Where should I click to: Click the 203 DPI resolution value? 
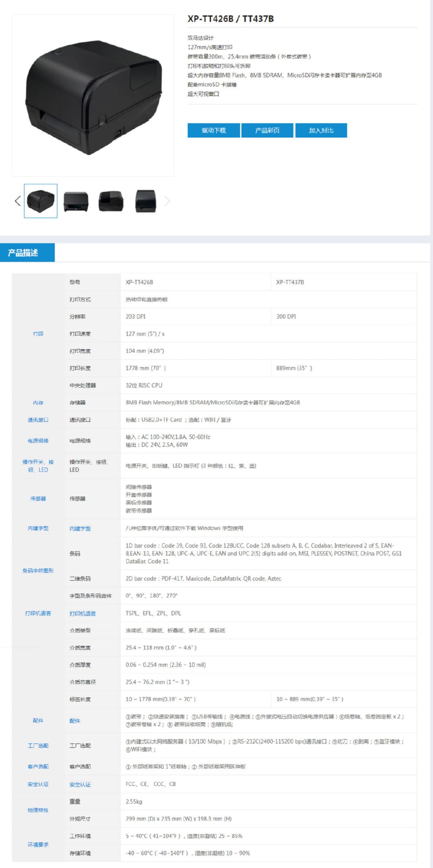click(x=136, y=317)
